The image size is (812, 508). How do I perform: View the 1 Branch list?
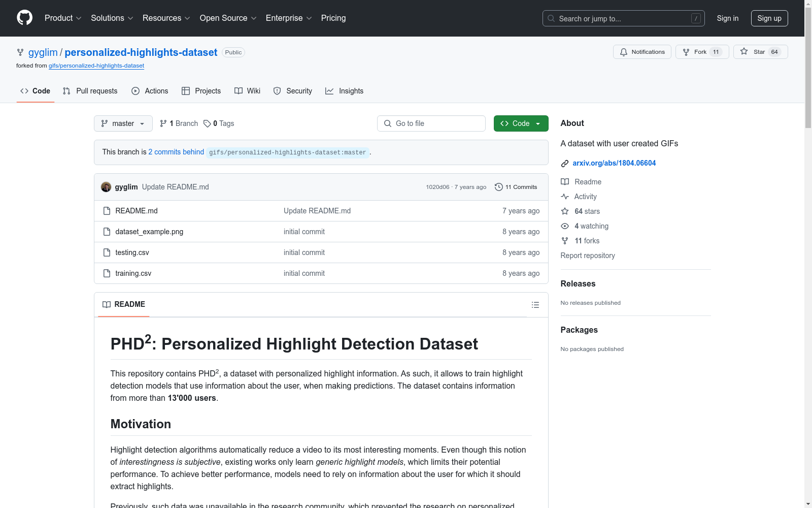pyautogui.click(x=179, y=123)
